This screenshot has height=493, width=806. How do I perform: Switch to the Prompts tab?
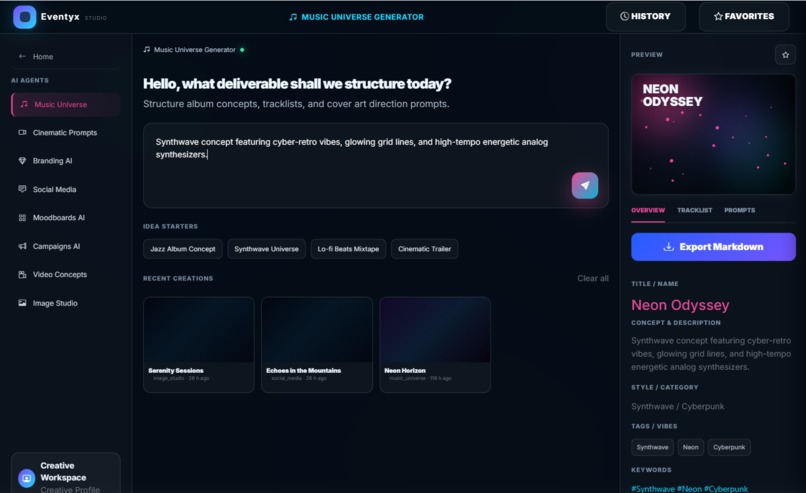(739, 210)
